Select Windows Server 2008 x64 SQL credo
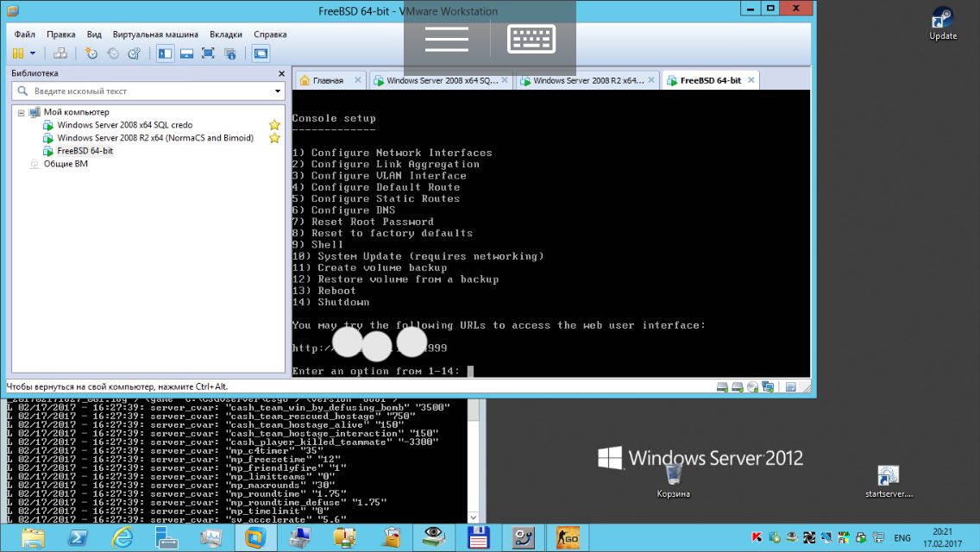This screenshot has width=980, height=552. pyautogui.click(x=124, y=125)
